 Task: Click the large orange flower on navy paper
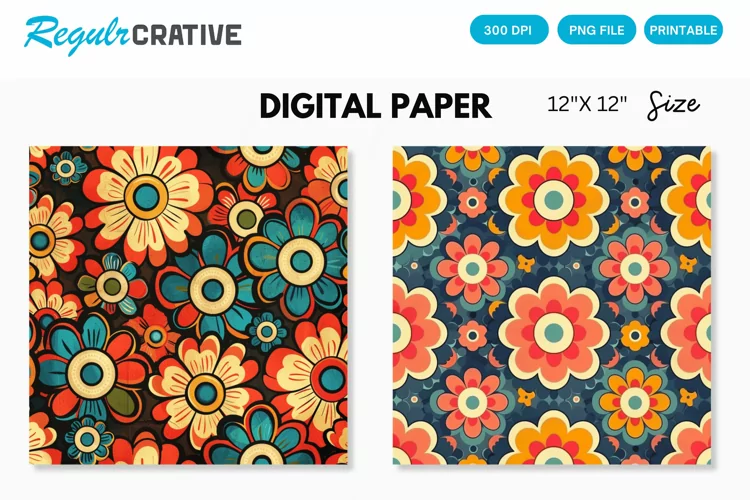pos(553,200)
